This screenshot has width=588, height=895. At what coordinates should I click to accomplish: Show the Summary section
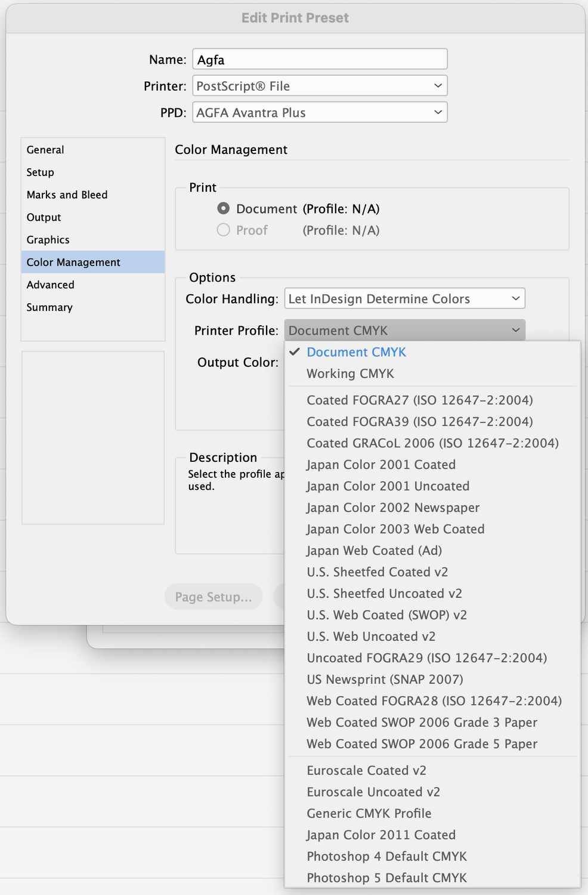[x=49, y=307]
